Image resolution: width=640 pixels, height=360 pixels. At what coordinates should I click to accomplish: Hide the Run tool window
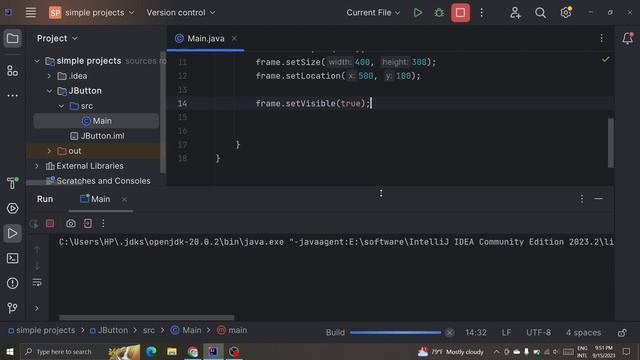point(598,199)
